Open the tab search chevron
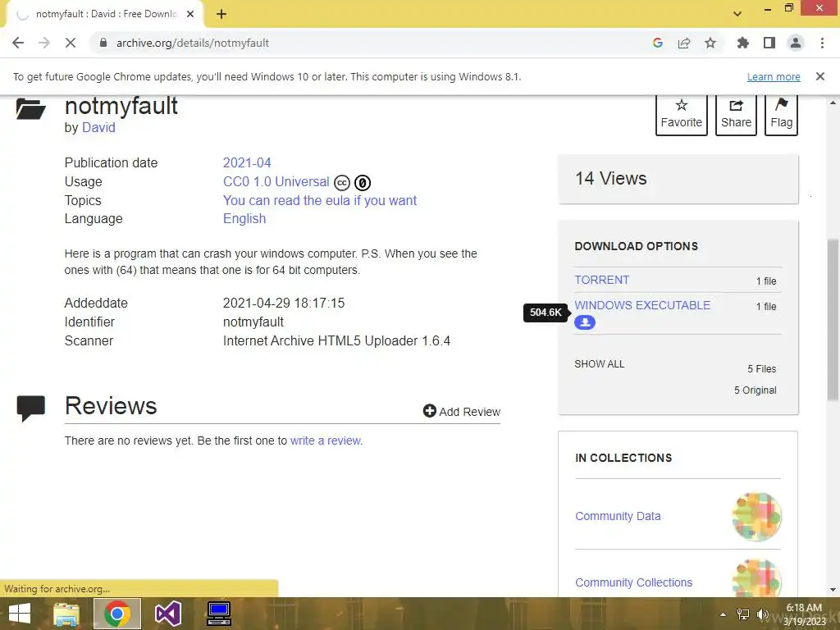This screenshot has width=840, height=630. click(737, 14)
